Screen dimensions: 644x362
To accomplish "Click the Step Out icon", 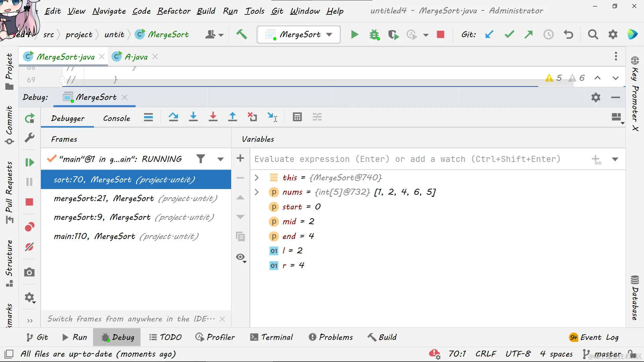I will coord(232,117).
